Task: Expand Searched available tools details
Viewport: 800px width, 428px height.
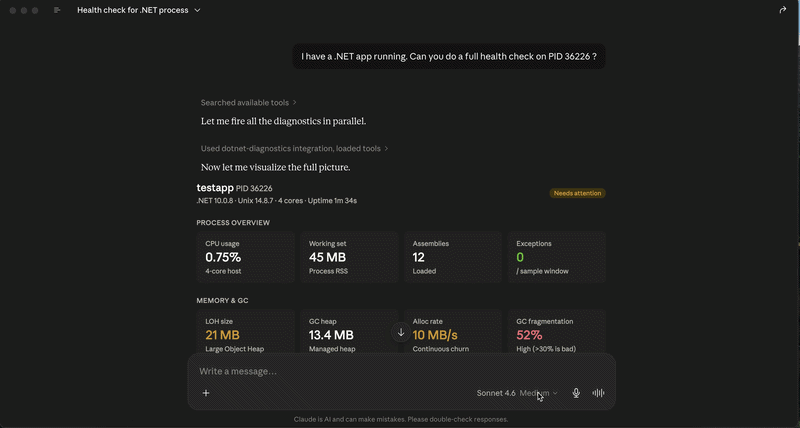Action: [x=248, y=103]
